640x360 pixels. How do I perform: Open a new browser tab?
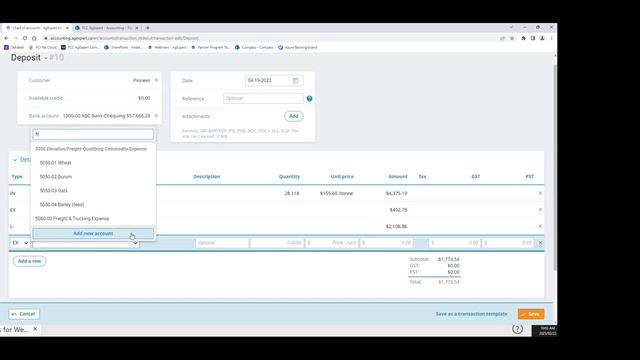pos(148,28)
